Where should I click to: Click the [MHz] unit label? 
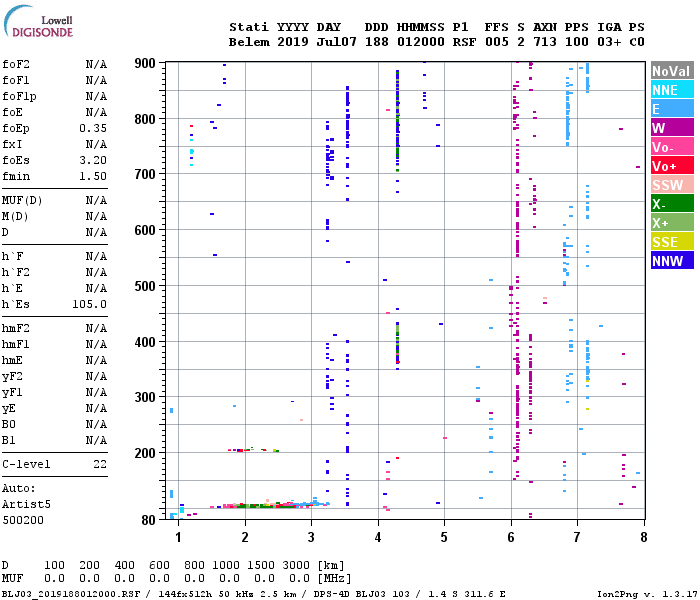(x=334, y=579)
